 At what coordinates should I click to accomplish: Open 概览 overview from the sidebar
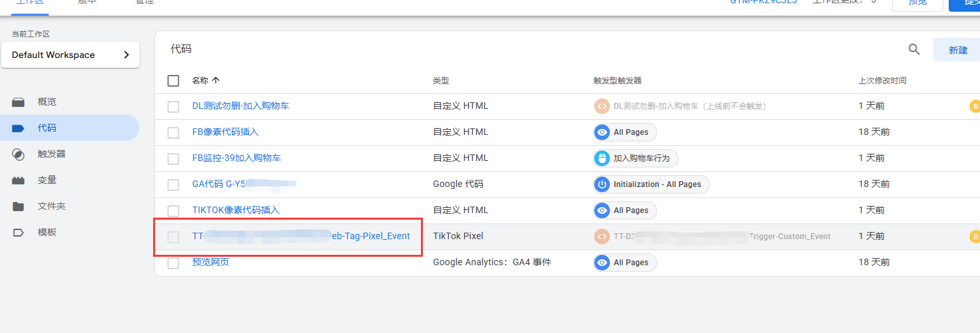coord(47,102)
